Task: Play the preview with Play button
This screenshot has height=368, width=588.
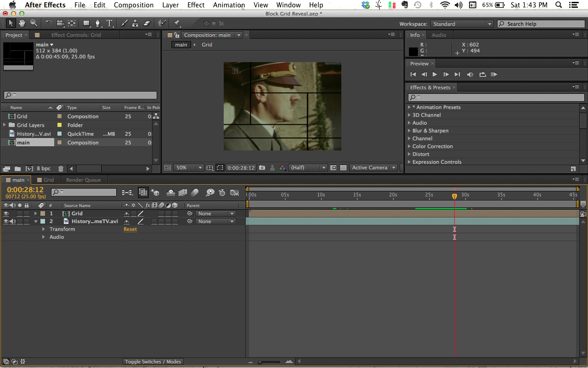Action: [x=435, y=75]
